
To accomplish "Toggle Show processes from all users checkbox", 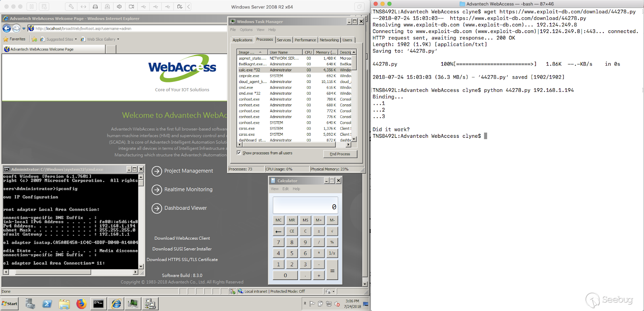I will (x=239, y=153).
